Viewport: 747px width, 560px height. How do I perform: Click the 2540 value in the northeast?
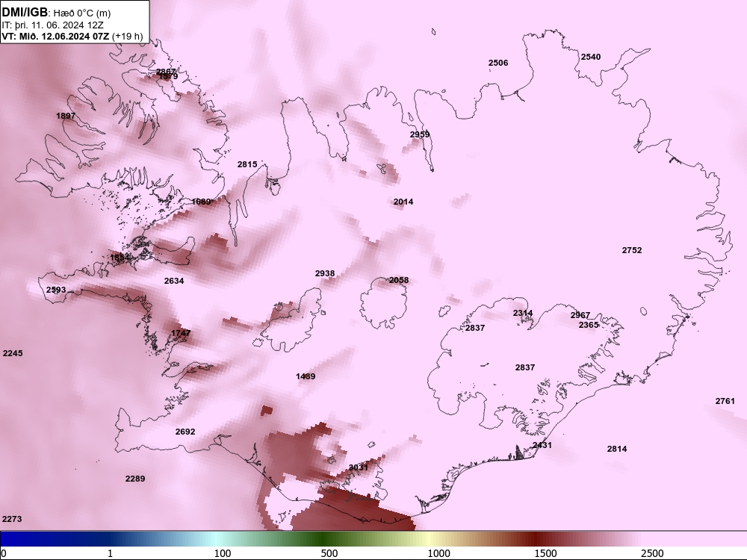(x=591, y=57)
